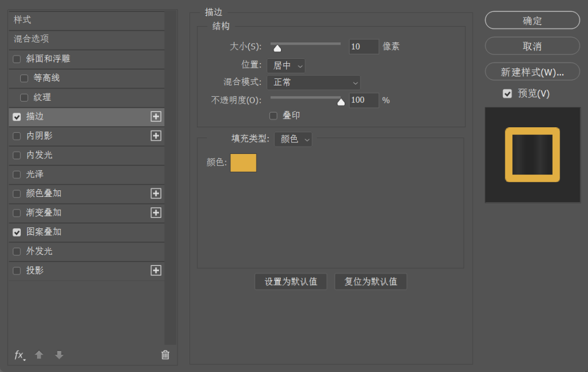Click the plus icon beside 颜色叠加
This screenshot has height=372, width=588.
156,194
